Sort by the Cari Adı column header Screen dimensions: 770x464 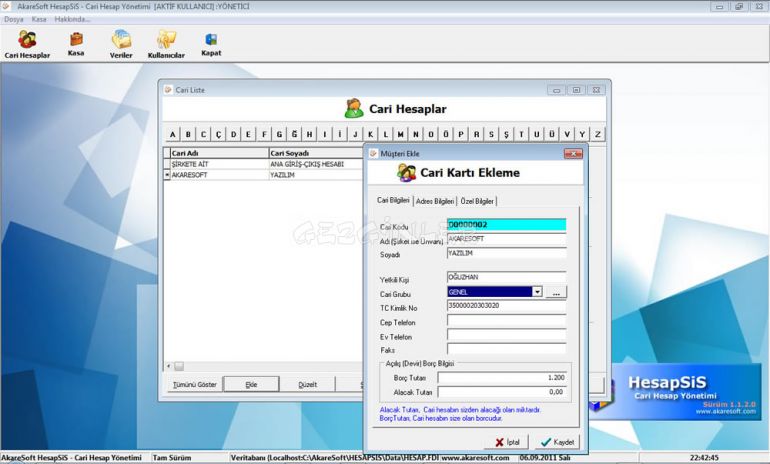[220, 153]
